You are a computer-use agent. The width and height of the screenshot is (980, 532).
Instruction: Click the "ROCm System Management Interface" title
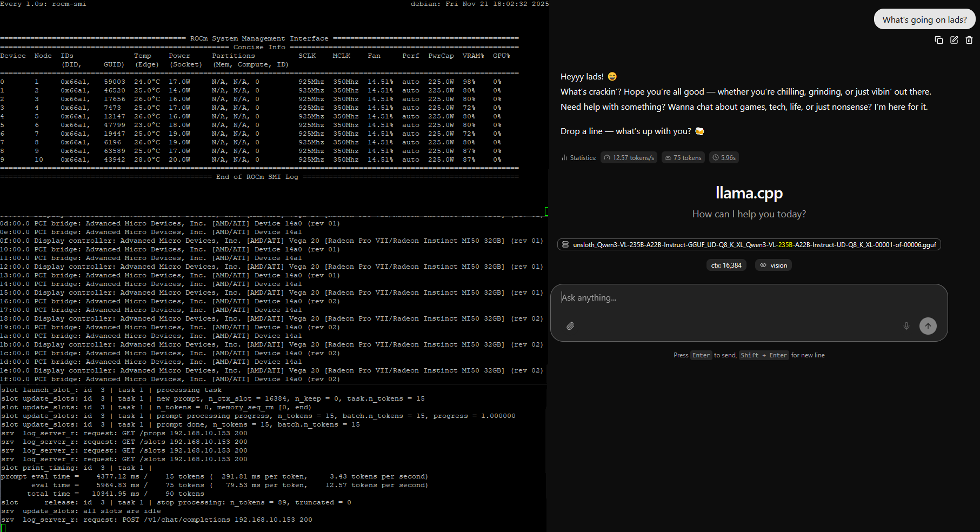[x=259, y=38]
